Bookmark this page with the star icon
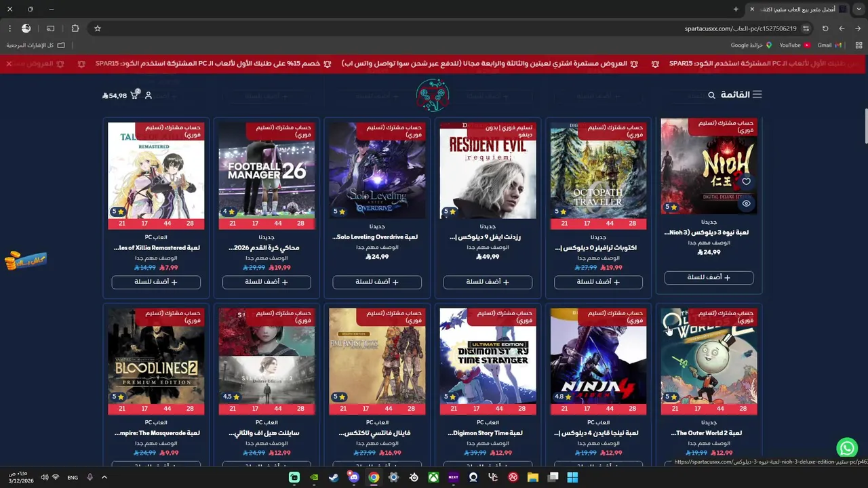Image resolution: width=868 pixels, height=488 pixels. click(98, 28)
